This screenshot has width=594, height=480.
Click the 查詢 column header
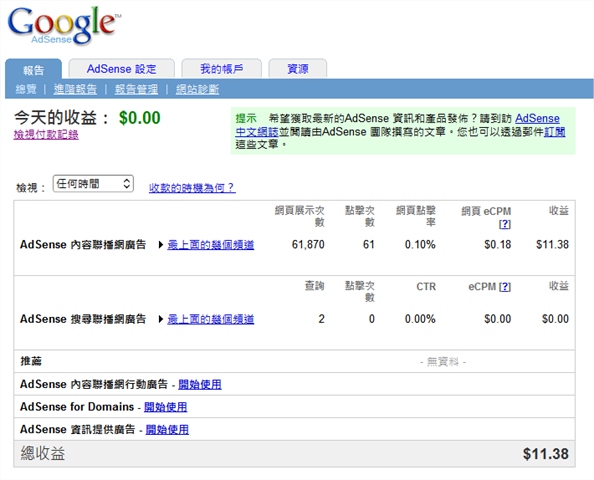coord(314,286)
